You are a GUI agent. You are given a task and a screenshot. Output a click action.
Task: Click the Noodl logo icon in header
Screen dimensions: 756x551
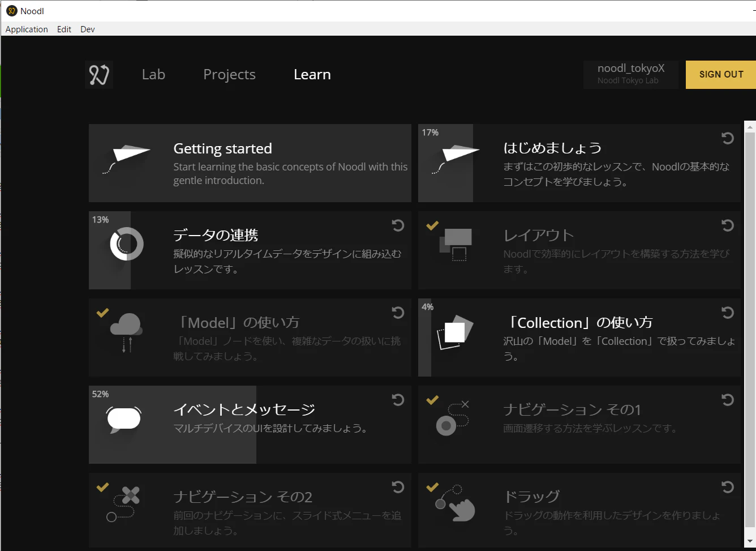(x=99, y=75)
